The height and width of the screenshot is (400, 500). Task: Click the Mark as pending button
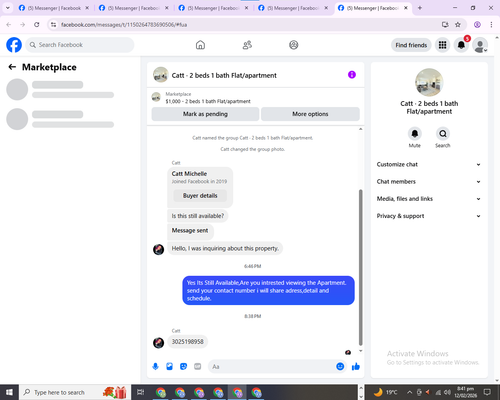205,114
